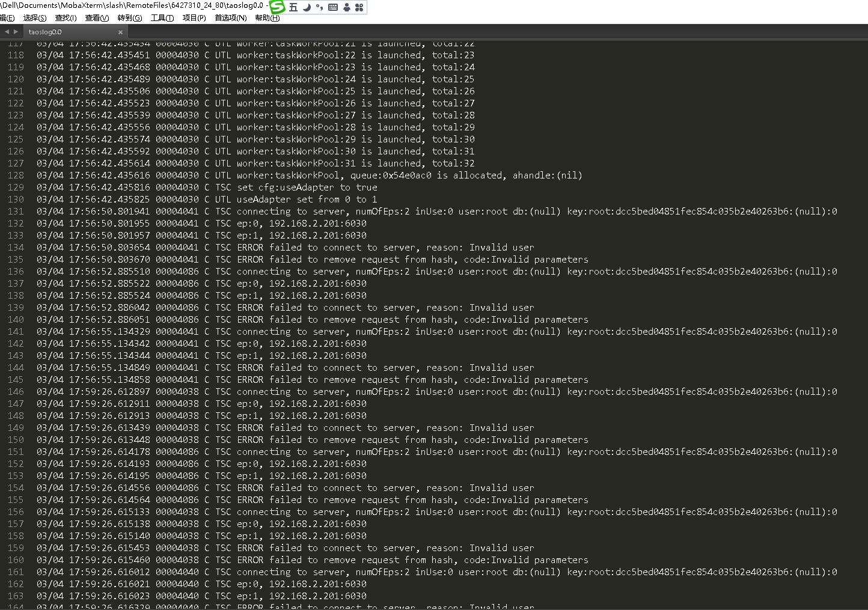Click the Sogou input method S logo
This screenshot has height=610, width=868.
click(277, 7)
